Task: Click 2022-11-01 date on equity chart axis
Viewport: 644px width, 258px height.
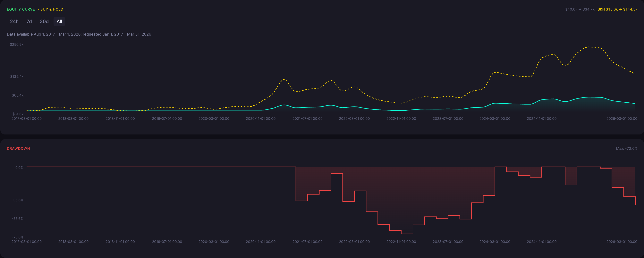Action: 401,118
